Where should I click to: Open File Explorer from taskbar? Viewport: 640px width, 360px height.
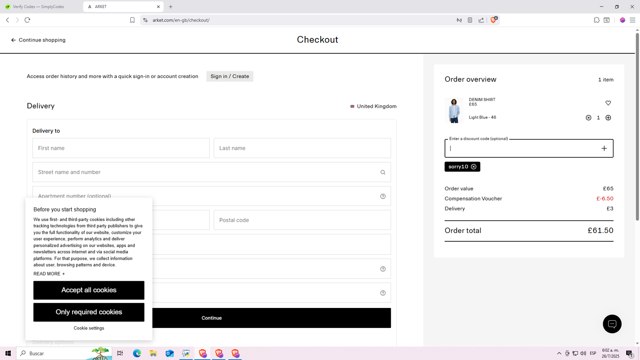click(x=153, y=353)
